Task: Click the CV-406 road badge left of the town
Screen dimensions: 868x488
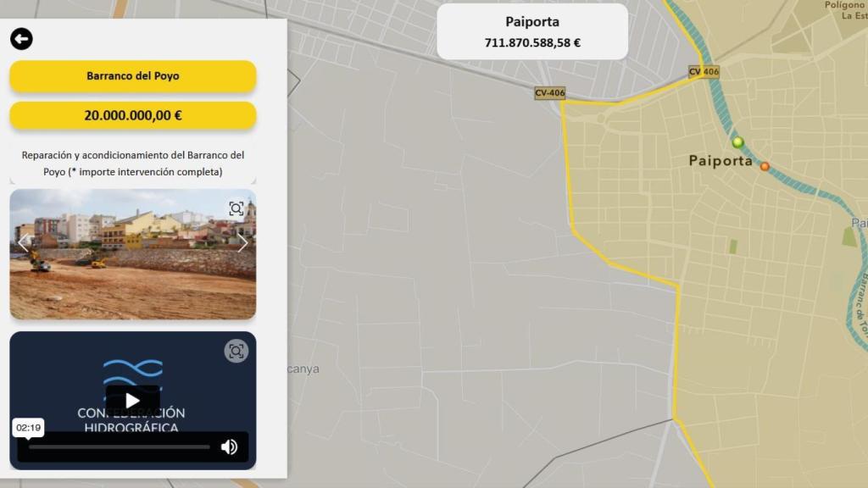Action: 549,93
